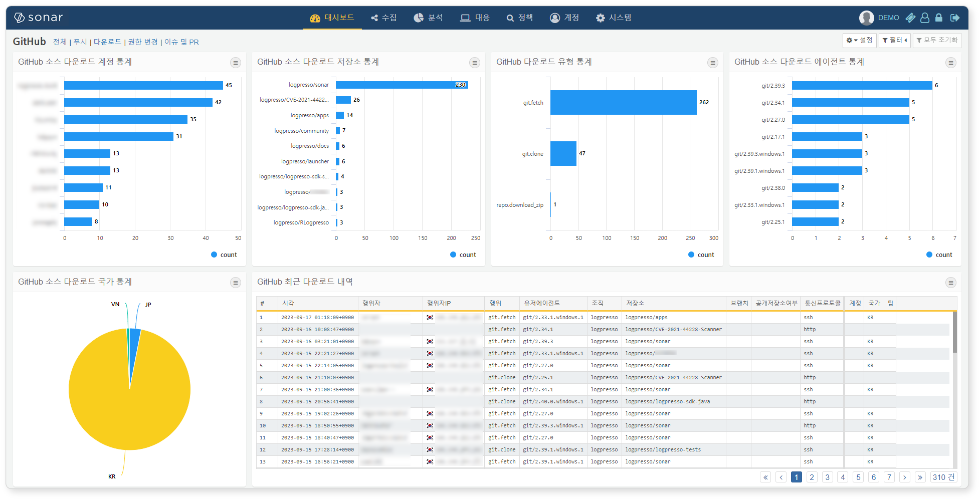Open the 시스템 menu
The height and width of the screenshot is (500, 980).
tap(614, 18)
